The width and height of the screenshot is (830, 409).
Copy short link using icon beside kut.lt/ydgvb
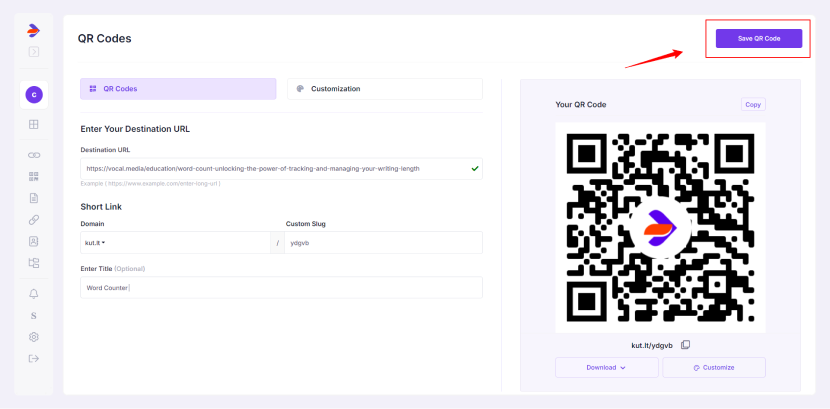[685, 345]
